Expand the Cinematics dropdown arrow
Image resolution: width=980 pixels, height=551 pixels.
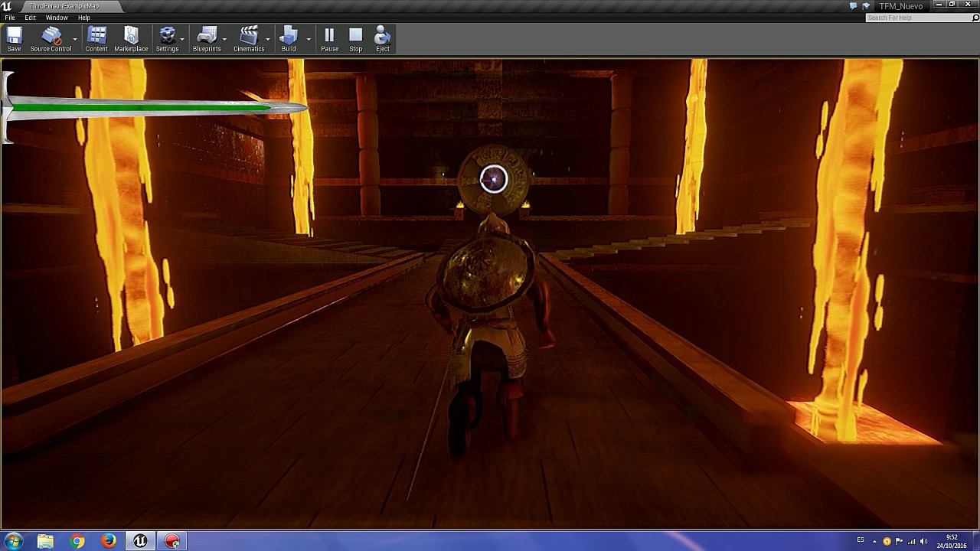[x=268, y=39]
